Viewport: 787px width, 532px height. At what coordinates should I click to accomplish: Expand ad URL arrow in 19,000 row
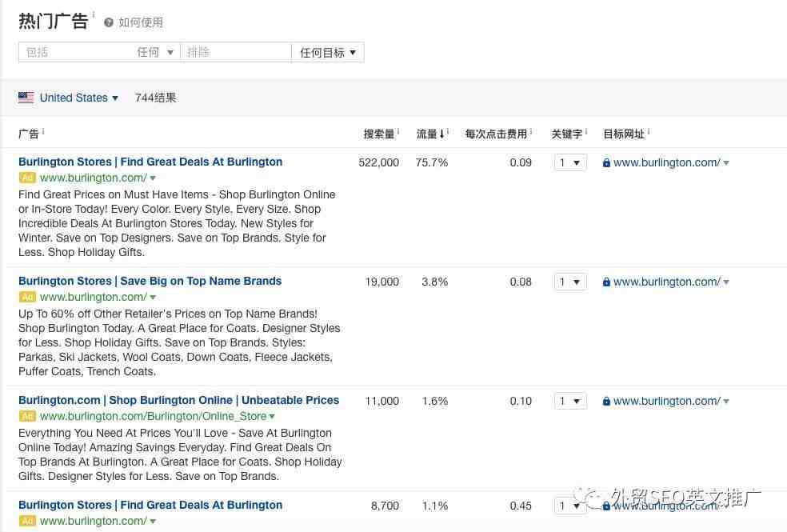(x=153, y=298)
